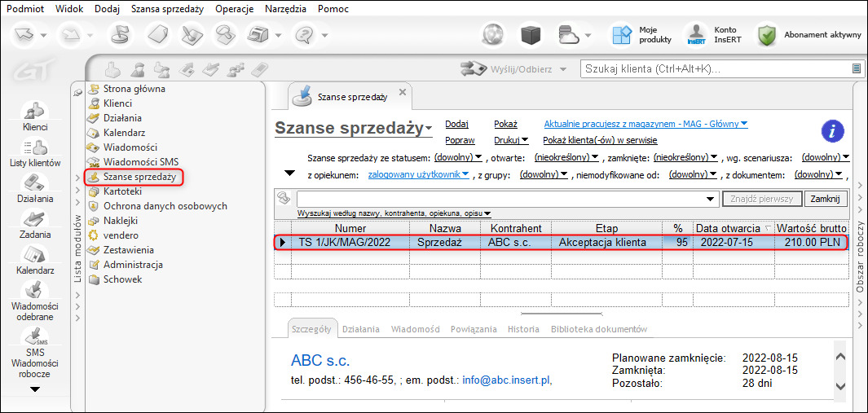Viewport: 868px width, 413px height.
Task: Open dropdown next to cloud icon
Action: (x=588, y=35)
